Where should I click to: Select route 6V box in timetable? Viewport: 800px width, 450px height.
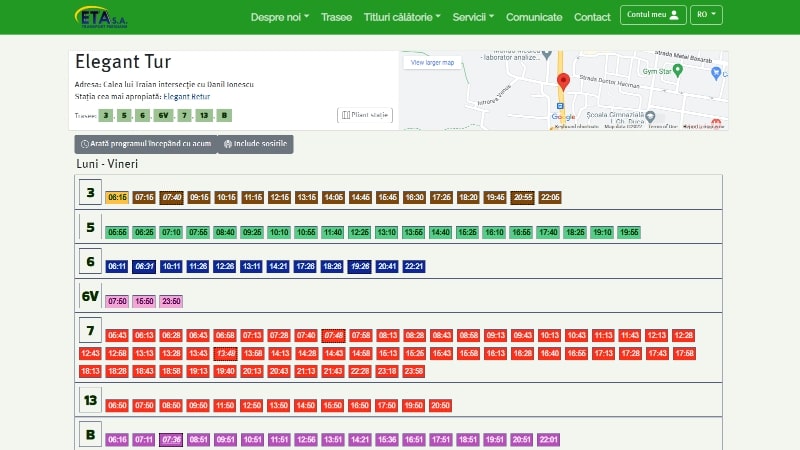click(x=91, y=297)
